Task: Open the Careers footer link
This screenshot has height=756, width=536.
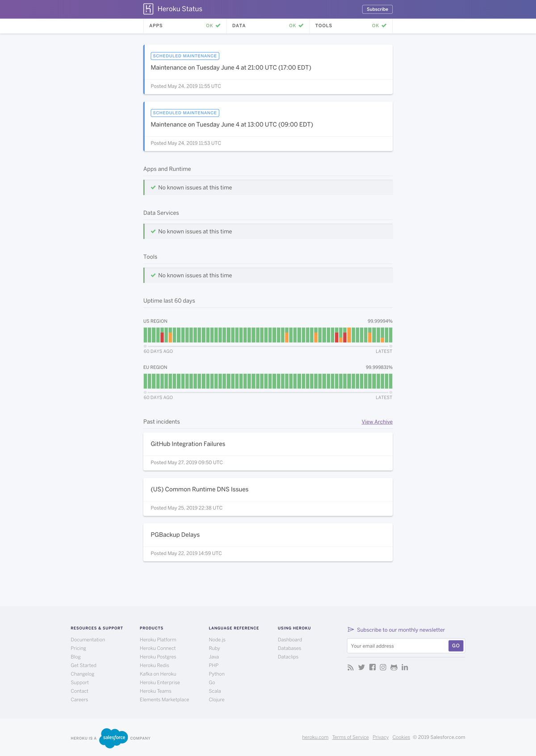Action: (x=79, y=700)
